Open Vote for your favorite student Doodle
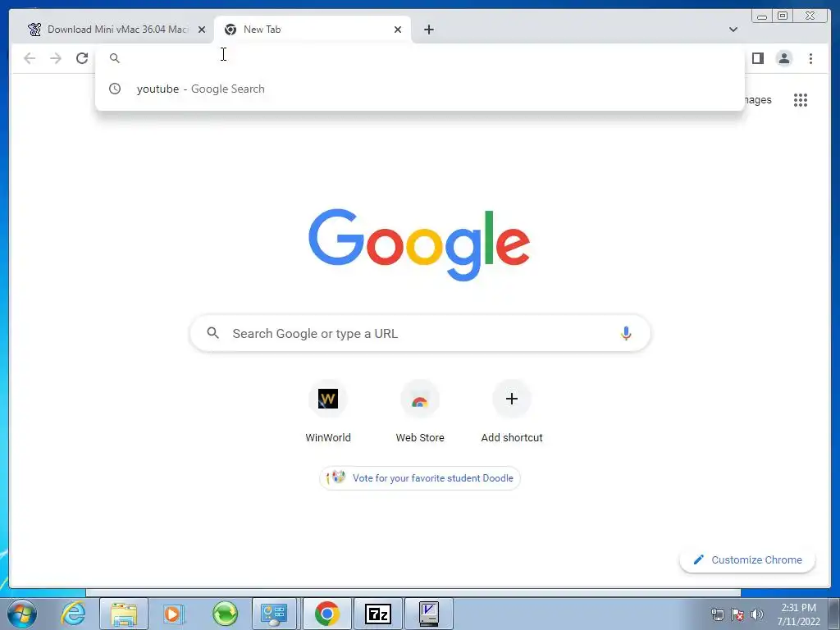The height and width of the screenshot is (630, 840). (420, 478)
